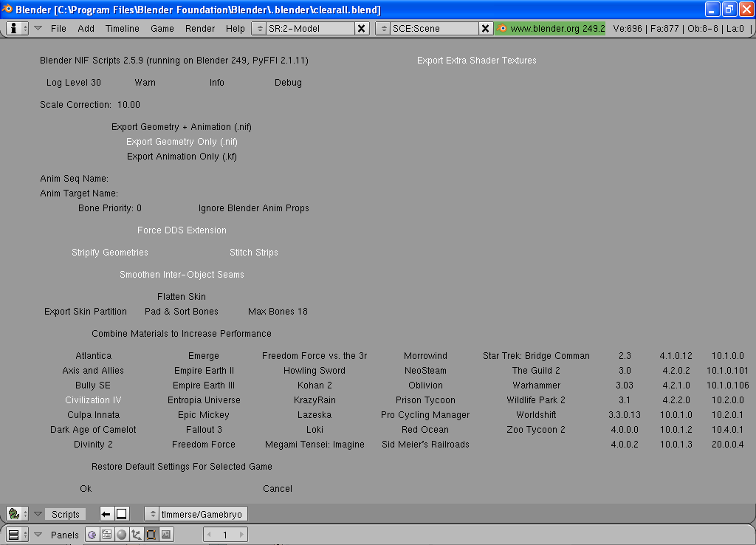The width and height of the screenshot is (756, 545).
Task: Set log level to Info
Action: 217,83
